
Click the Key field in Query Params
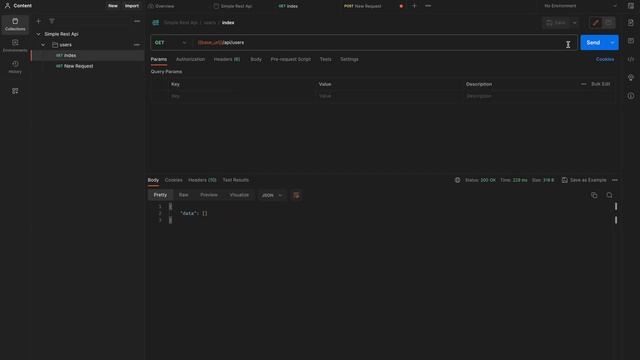[x=241, y=96]
